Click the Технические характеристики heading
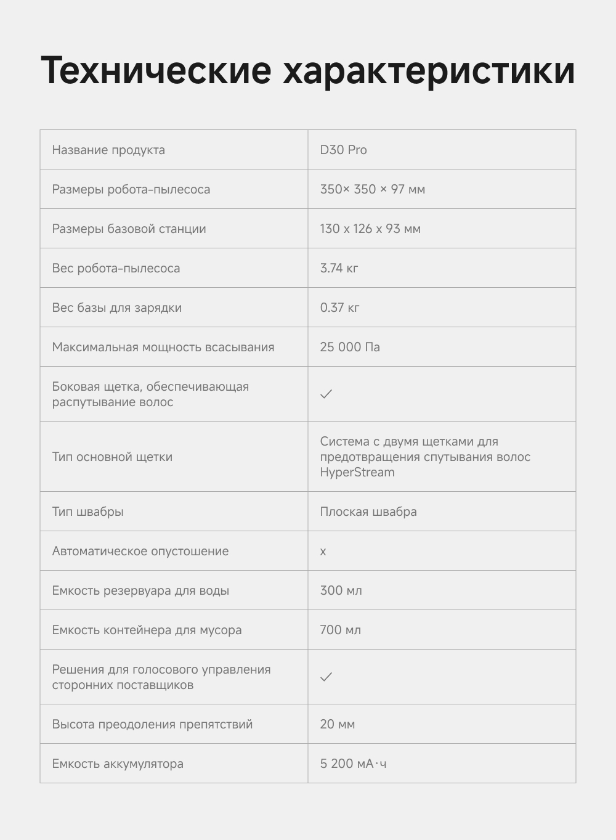The image size is (616, 840). click(307, 70)
